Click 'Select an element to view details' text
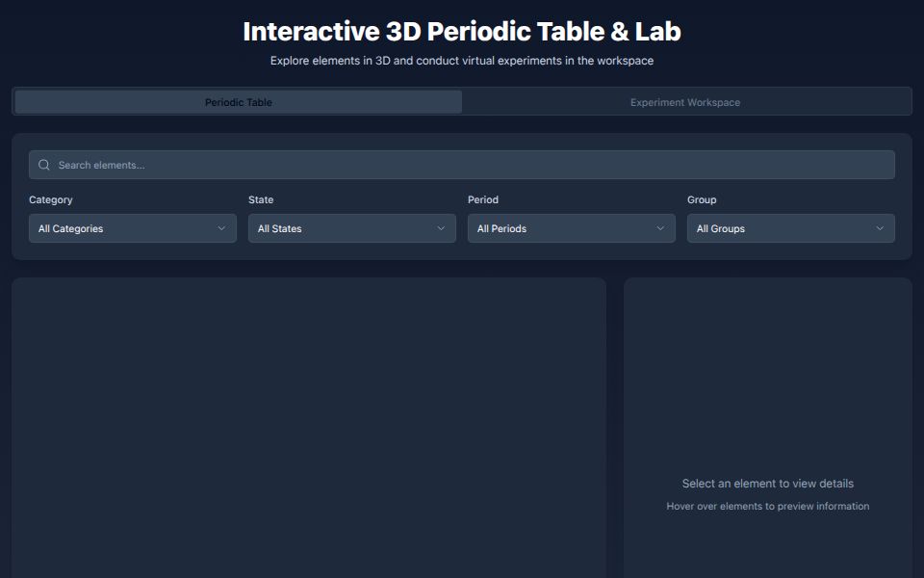This screenshot has width=924, height=578. pyautogui.click(x=767, y=483)
